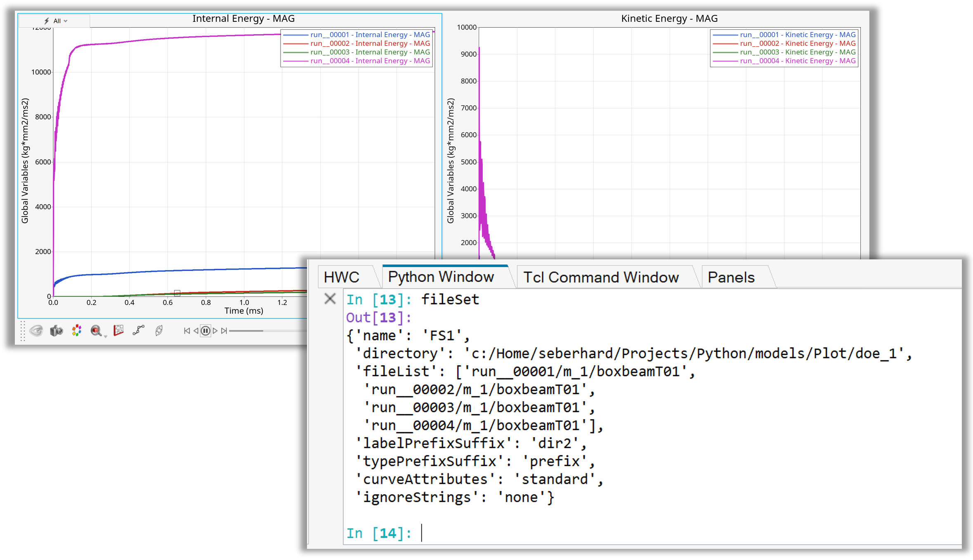973x560 pixels.
Task: Click run__00004 Internal Energy legend entry
Action: click(357, 61)
